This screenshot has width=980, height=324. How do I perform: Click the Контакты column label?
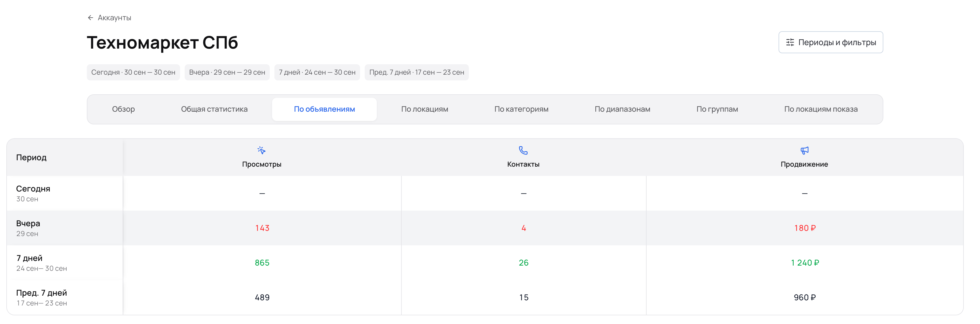[x=523, y=164]
